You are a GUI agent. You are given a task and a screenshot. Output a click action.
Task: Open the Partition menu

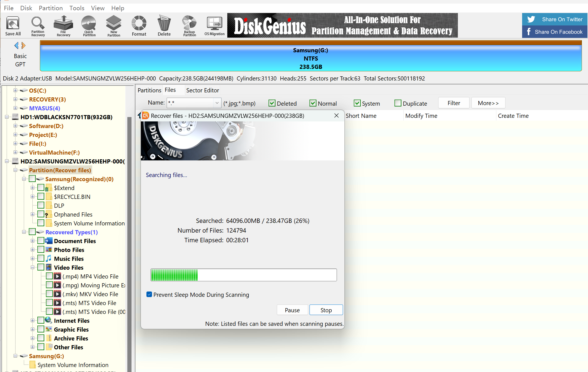click(x=51, y=8)
